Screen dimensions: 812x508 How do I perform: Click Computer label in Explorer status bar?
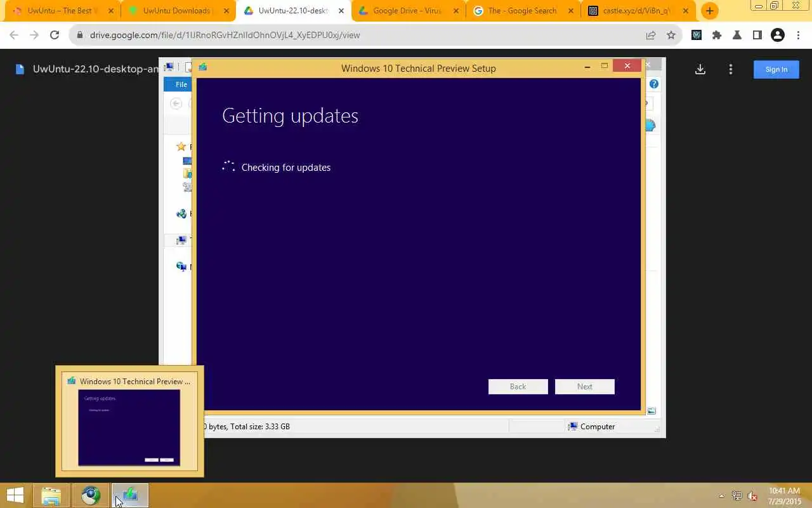click(x=598, y=427)
